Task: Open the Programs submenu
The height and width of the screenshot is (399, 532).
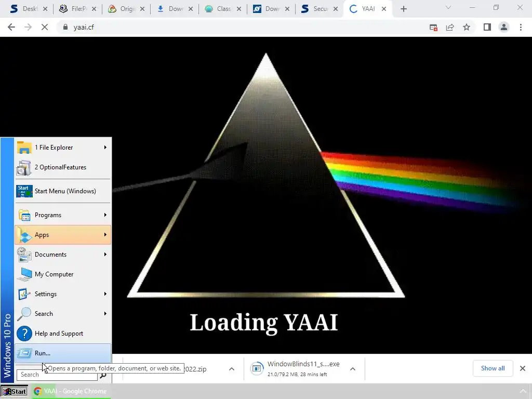Action: pos(63,215)
